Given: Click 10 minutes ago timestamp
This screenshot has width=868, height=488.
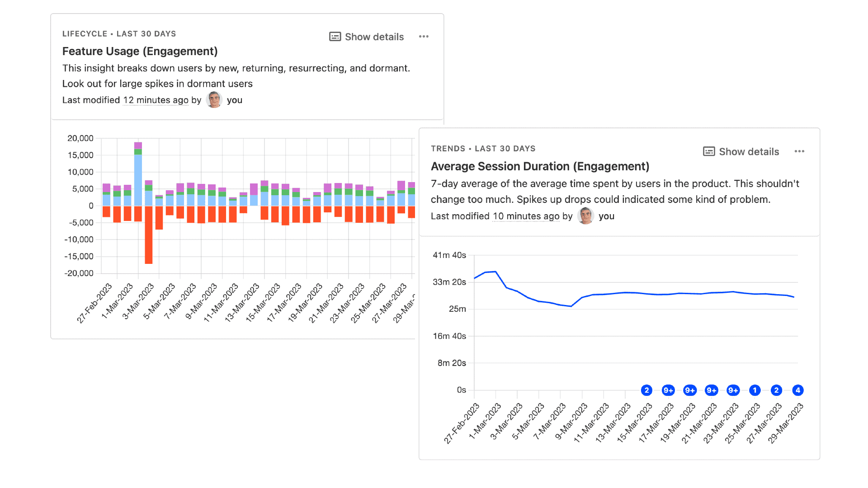Looking at the screenshot, I should pyautogui.click(x=526, y=216).
